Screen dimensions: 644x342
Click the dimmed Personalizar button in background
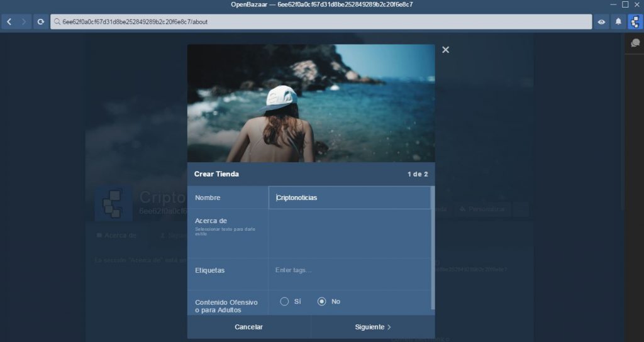pos(482,209)
